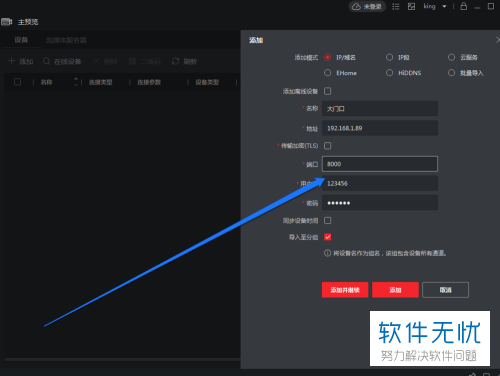This screenshot has width=500, height=376.
Task: Select the 批量导入 adding mode
Action: (x=451, y=73)
